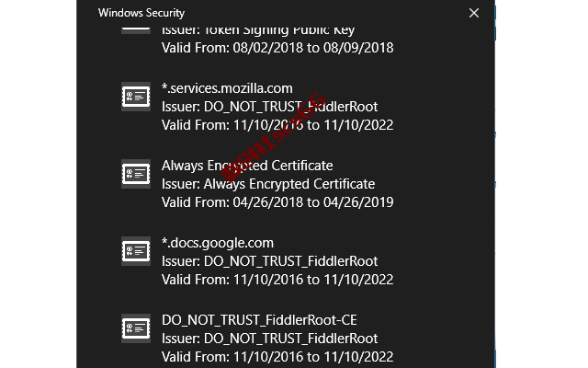Click the Windows Security title text
The height and width of the screenshot is (368, 588).
pyautogui.click(x=141, y=13)
